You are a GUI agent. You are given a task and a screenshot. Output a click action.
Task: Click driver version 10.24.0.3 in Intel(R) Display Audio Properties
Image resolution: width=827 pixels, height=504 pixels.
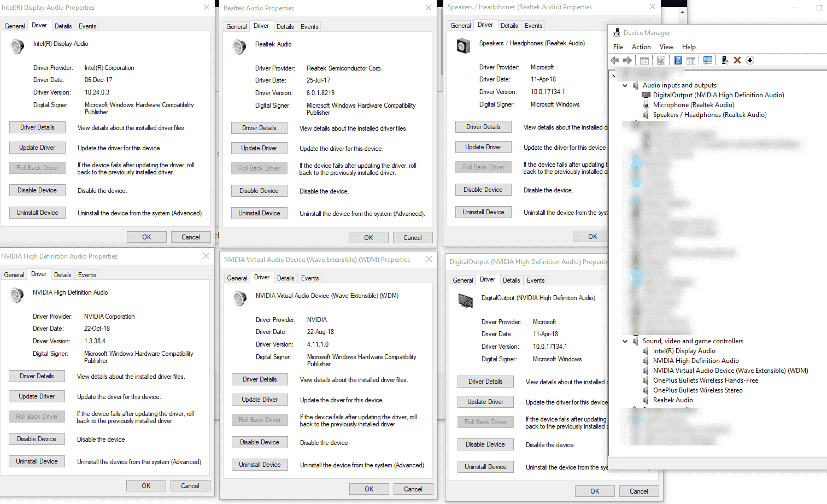pyautogui.click(x=97, y=92)
